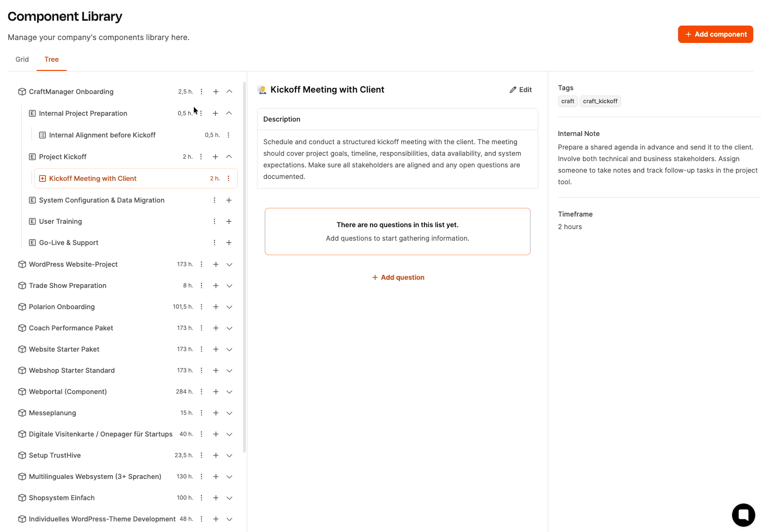This screenshot has height=532, width=761.
Task: Click plus icon next to Project Kickoff
Action: point(216,157)
